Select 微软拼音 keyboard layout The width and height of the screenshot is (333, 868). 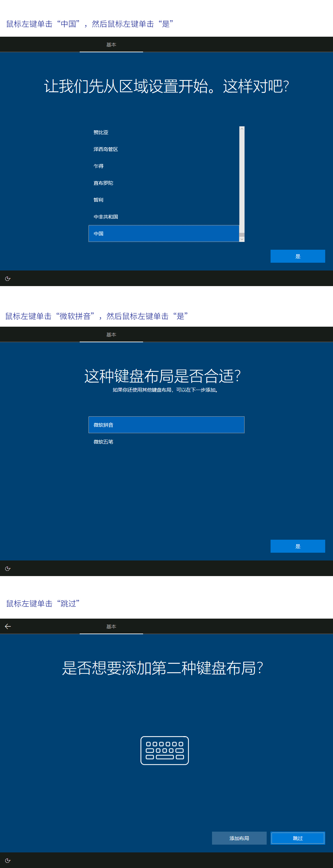166,425
